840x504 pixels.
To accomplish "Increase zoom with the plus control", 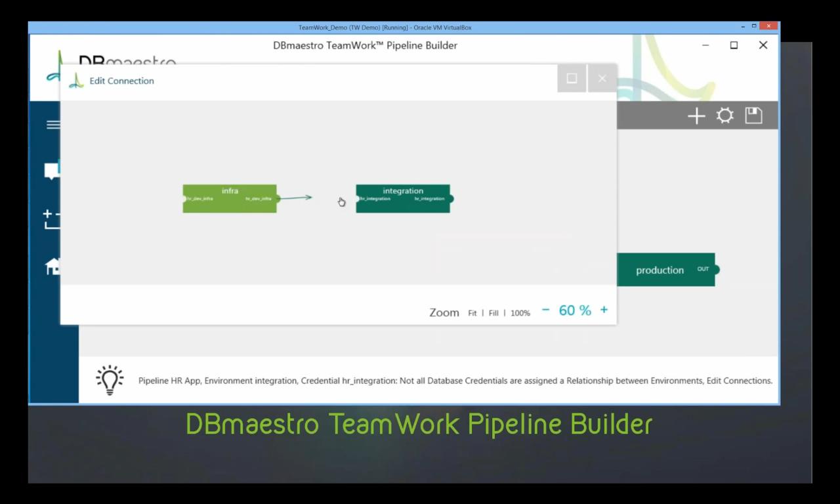I will (604, 310).
